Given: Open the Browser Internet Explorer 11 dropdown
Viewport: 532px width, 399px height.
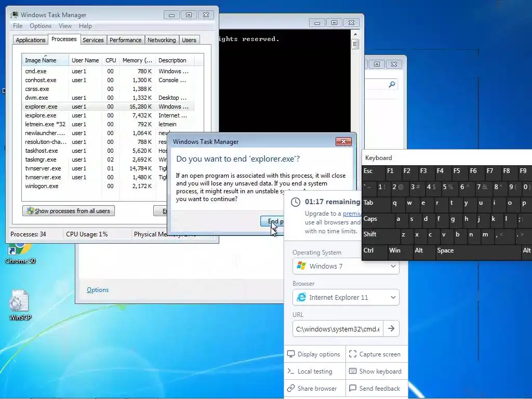Looking at the screenshot, I should [345, 297].
